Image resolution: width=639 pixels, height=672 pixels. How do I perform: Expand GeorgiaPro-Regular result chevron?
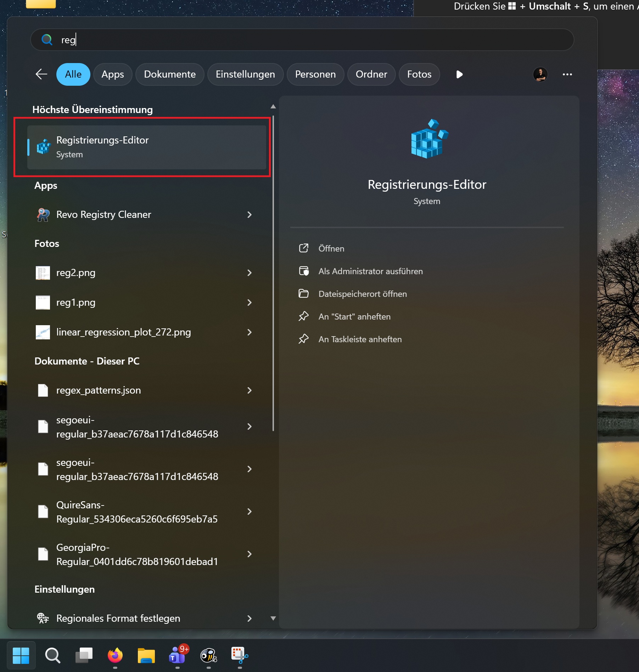[250, 554]
